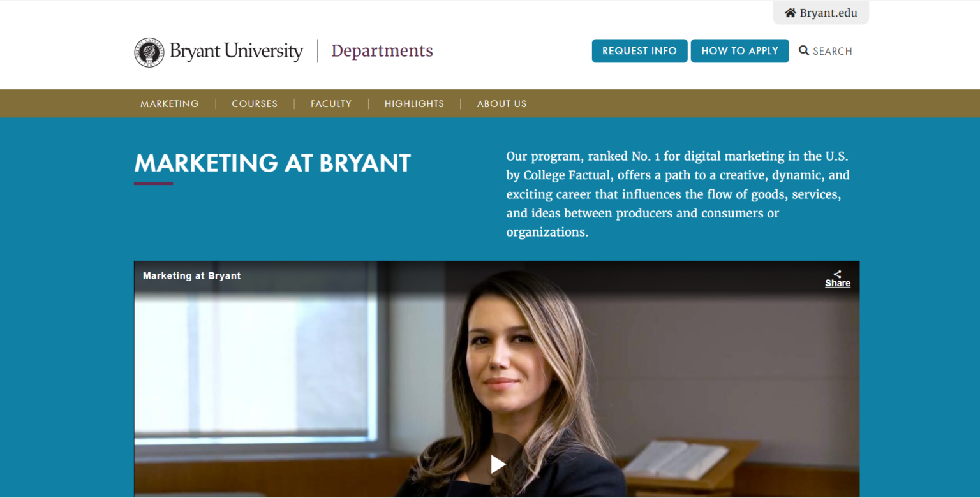This screenshot has height=498, width=980.
Task: Click the Share icon on the video
Action: coord(837,273)
